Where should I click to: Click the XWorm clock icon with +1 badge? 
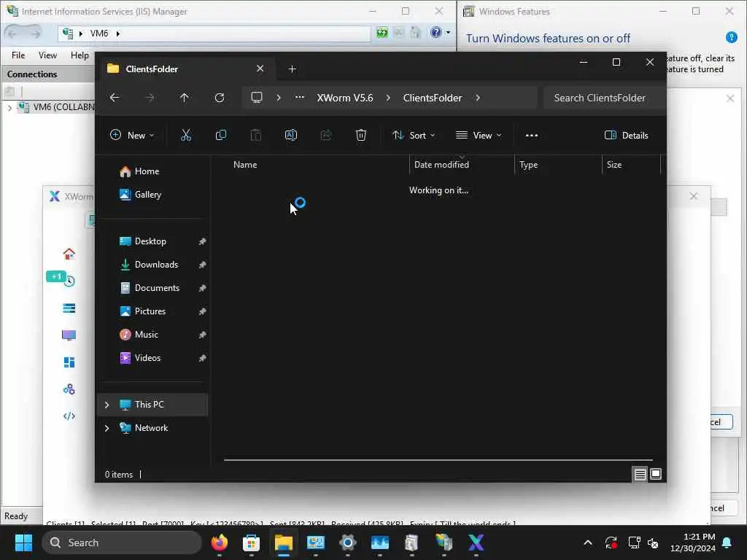click(x=69, y=281)
